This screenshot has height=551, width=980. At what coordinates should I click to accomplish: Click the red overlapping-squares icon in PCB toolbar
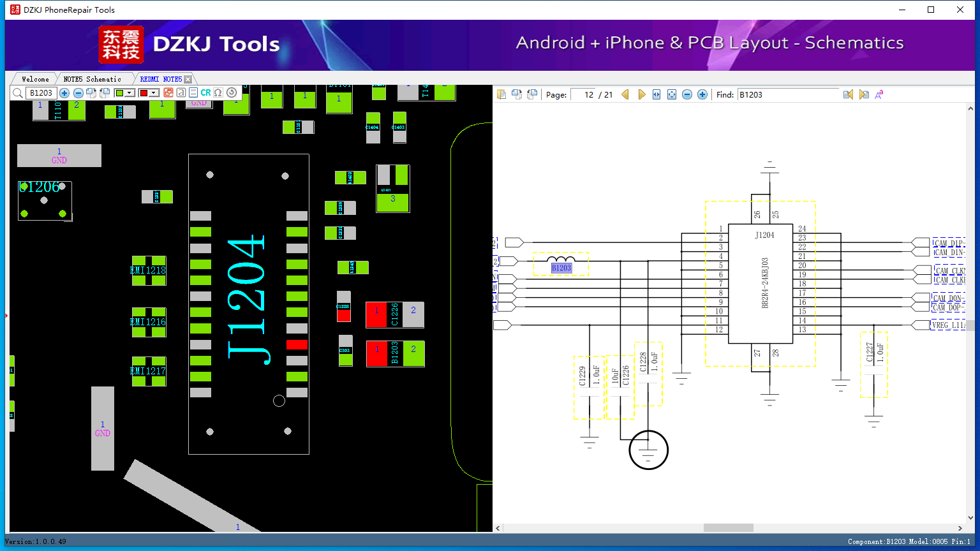coord(168,93)
